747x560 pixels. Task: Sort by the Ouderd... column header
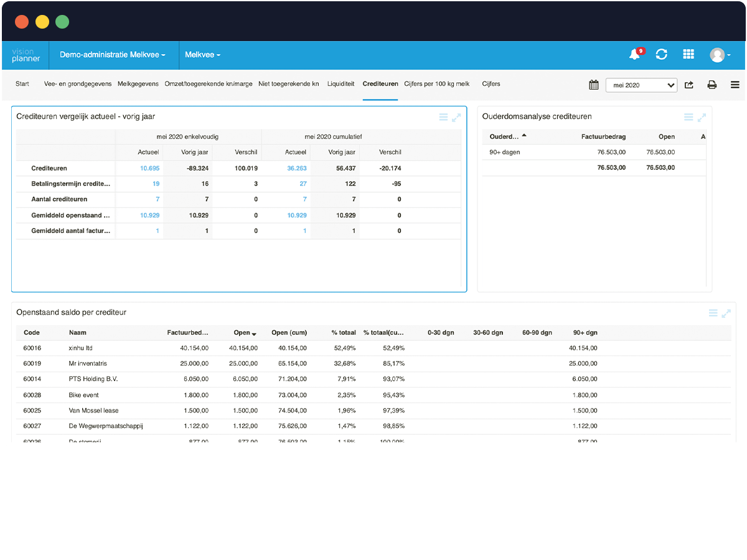(x=507, y=136)
